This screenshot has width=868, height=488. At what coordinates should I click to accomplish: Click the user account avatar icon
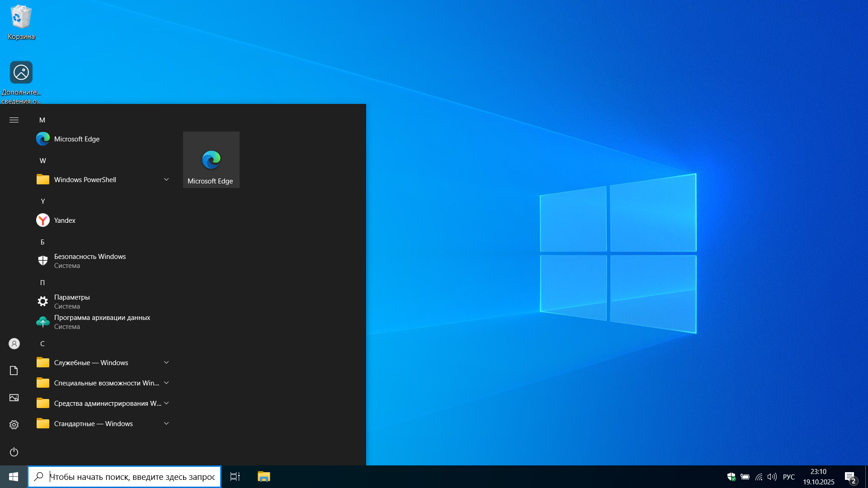coord(14,344)
